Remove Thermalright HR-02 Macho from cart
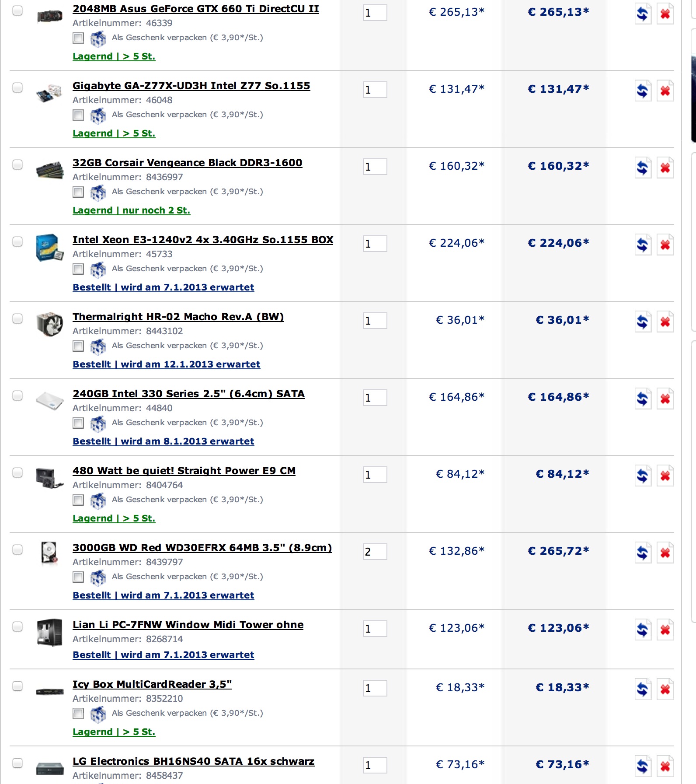This screenshot has height=784, width=696. coord(665,322)
